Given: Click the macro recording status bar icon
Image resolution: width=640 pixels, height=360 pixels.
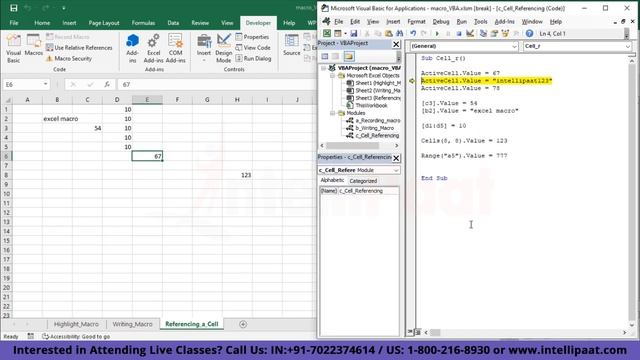Looking at the screenshot, I should coord(31,336).
